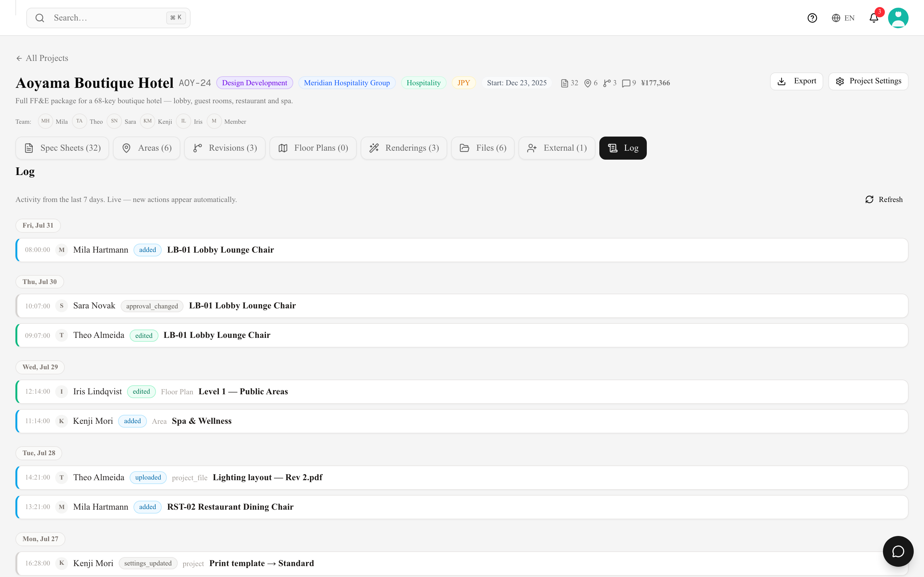Open the notifications bell
Screen dimensions: 924x577
(x=874, y=18)
